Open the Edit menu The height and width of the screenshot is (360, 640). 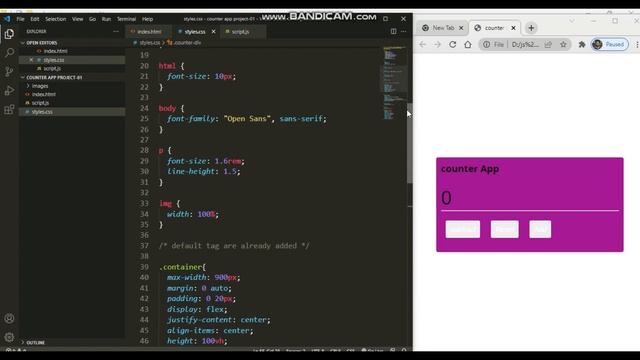coord(35,19)
